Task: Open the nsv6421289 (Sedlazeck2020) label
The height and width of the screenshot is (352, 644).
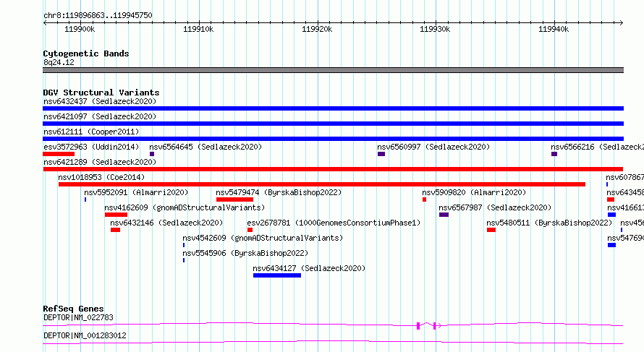Action: (x=100, y=162)
